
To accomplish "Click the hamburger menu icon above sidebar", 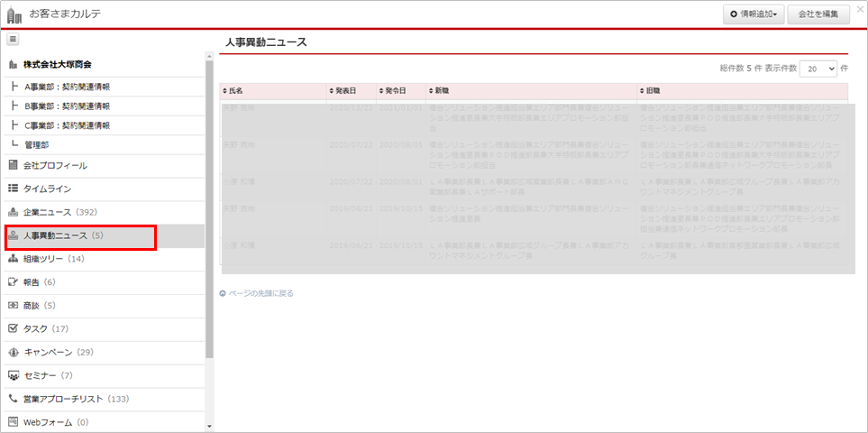I will tap(13, 40).
